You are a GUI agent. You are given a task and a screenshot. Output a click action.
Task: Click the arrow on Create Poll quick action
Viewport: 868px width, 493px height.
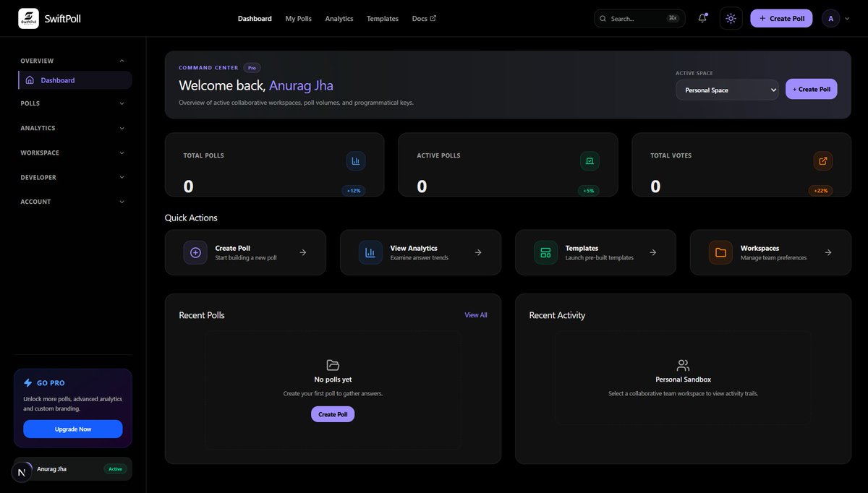(303, 252)
